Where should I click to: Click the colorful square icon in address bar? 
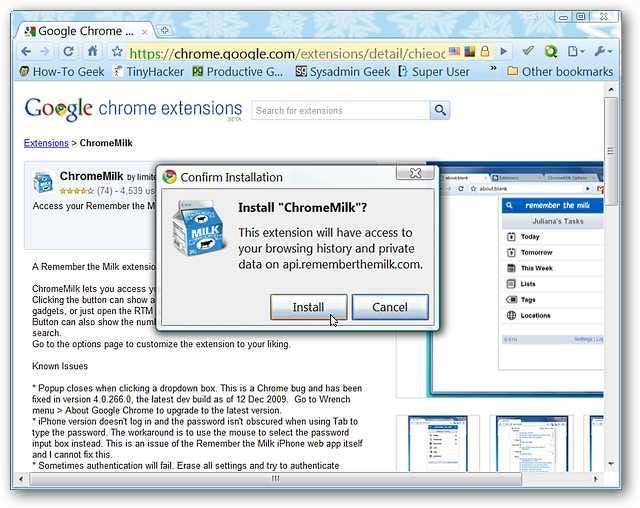click(469, 51)
